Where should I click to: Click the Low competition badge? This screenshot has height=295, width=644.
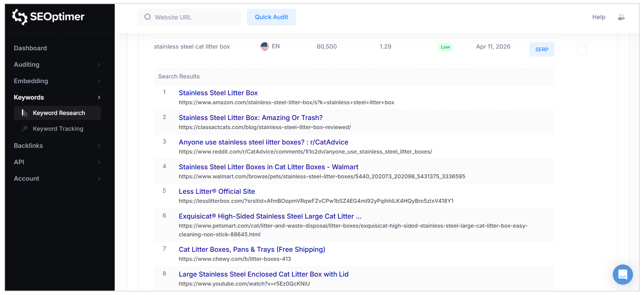[445, 47]
